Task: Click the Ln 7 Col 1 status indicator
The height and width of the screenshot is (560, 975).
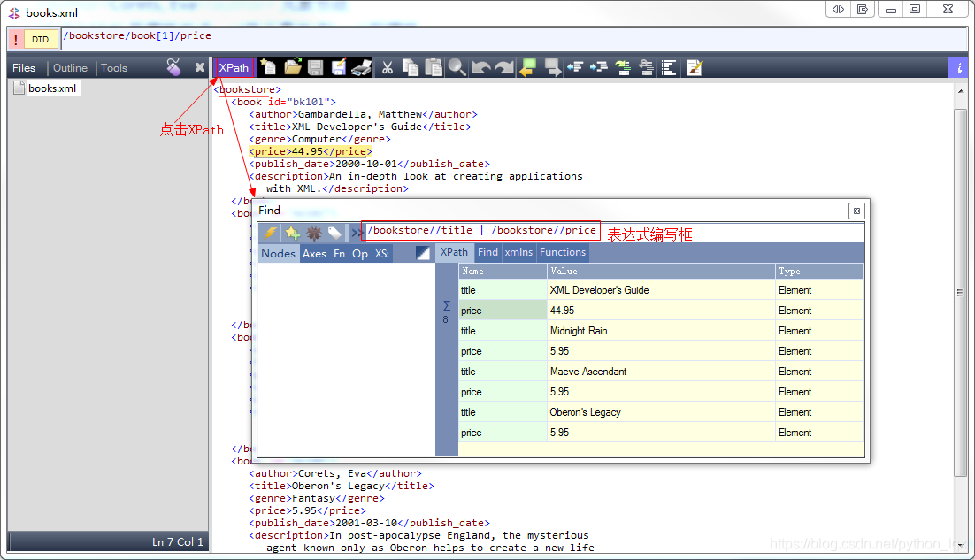Action: tap(178, 542)
